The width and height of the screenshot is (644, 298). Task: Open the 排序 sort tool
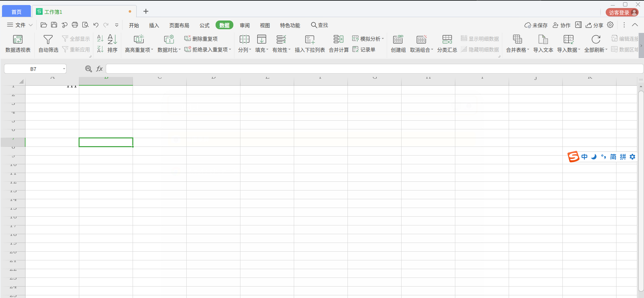pyautogui.click(x=112, y=44)
